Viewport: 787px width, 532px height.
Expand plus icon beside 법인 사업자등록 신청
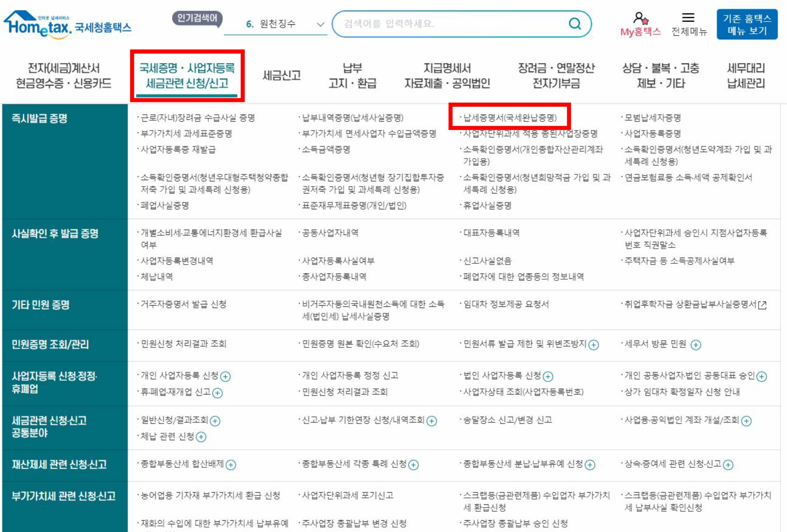point(548,376)
